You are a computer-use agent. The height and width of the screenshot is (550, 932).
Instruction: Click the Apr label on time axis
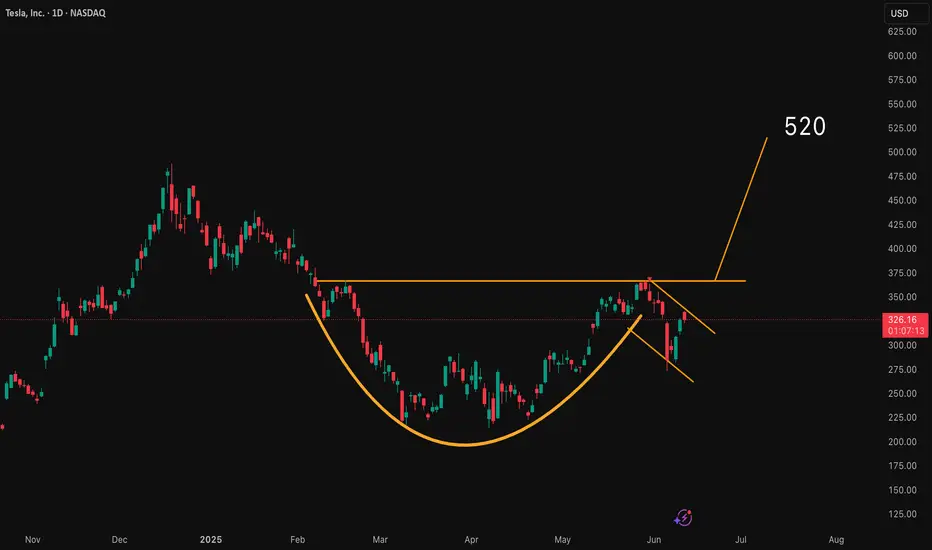tap(471, 540)
